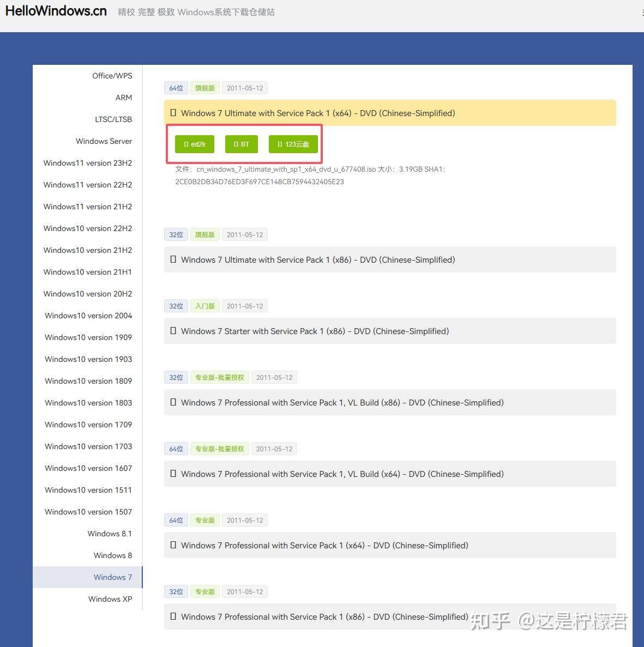
Task: Select Windows10 version 21H1
Action: pos(87,273)
